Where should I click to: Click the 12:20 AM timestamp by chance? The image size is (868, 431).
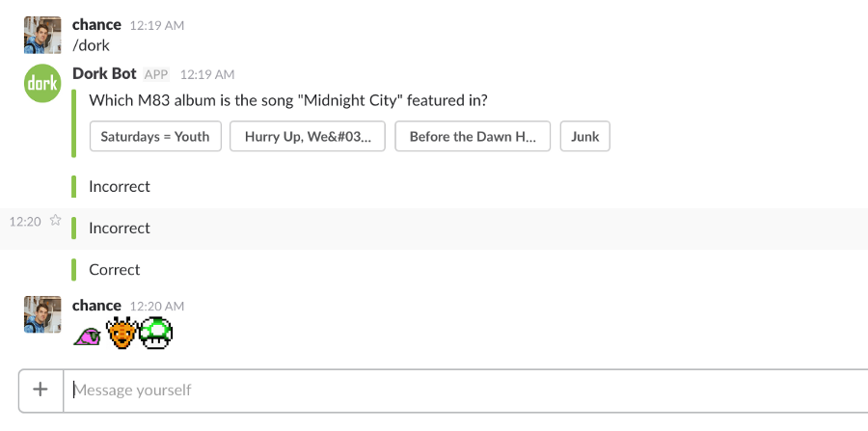(157, 306)
